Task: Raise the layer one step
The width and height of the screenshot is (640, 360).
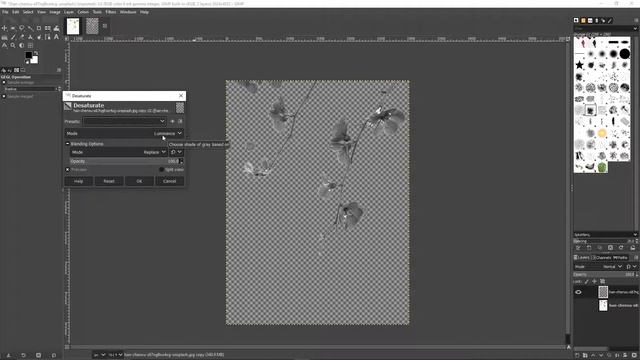Action: pyautogui.click(x=593, y=356)
